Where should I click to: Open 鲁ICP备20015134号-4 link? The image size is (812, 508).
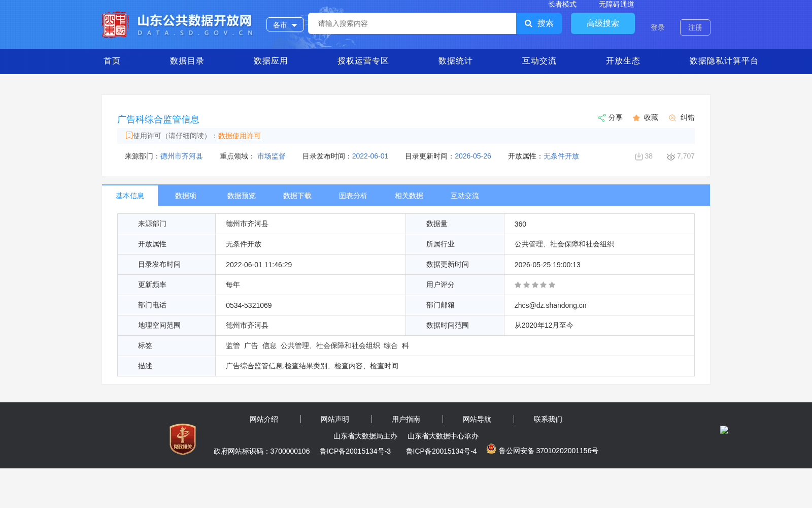coord(442,451)
